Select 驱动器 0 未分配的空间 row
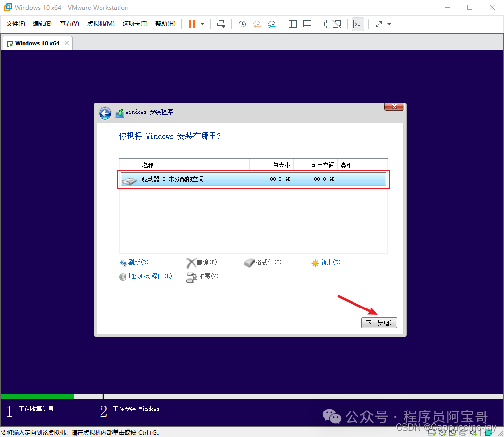 [x=253, y=179]
